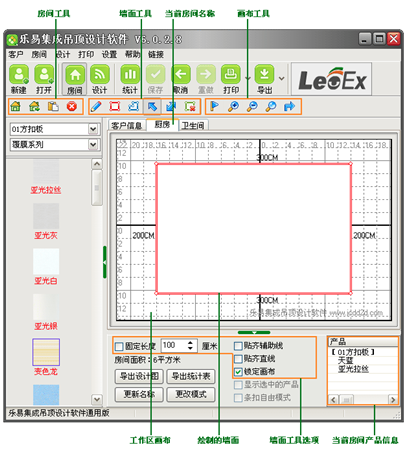Screen dimensions: 410x450
Task: Click the 导出统计表 button
Action: tap(191, 377)
